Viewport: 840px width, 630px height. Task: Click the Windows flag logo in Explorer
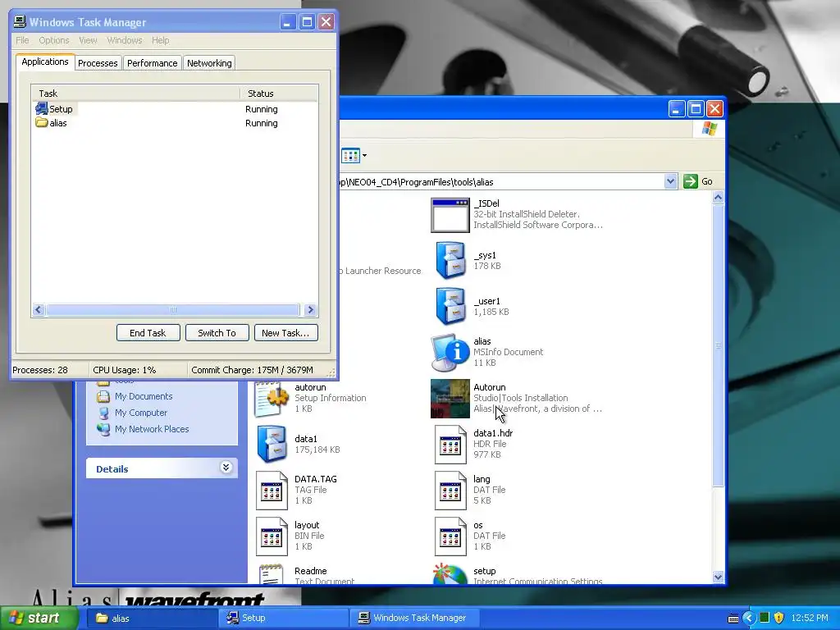(x=710, y=129)
